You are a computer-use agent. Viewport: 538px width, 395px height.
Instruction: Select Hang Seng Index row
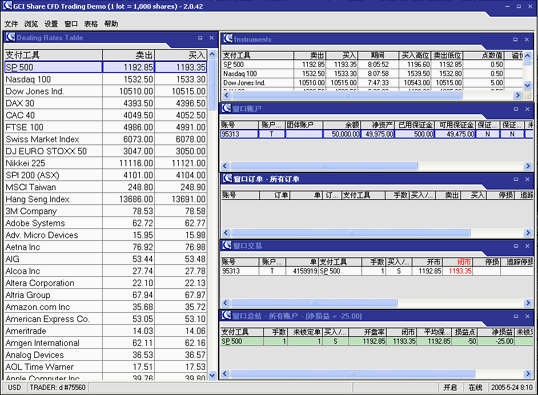coord(106,199)
